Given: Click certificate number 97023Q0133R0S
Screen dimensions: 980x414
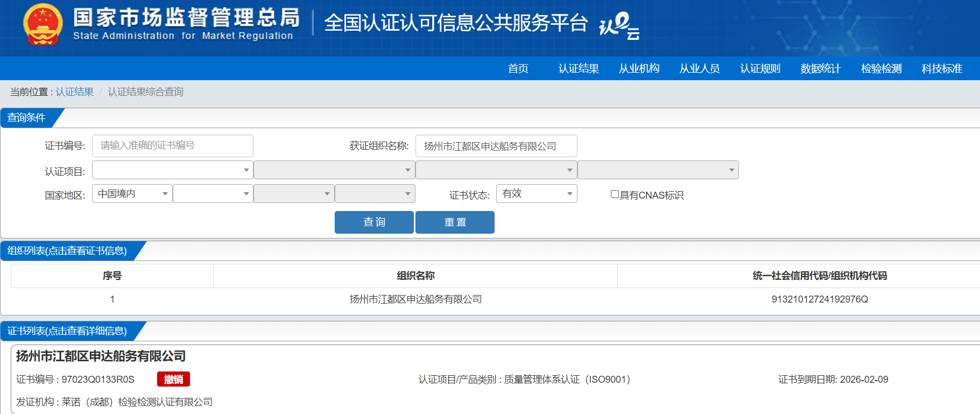Looking at the screenshot, I should tap(98, 380).
